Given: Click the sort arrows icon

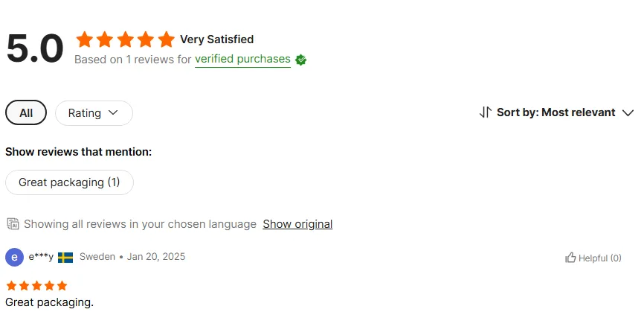Looking at the screenshot, I should (485, 112).
